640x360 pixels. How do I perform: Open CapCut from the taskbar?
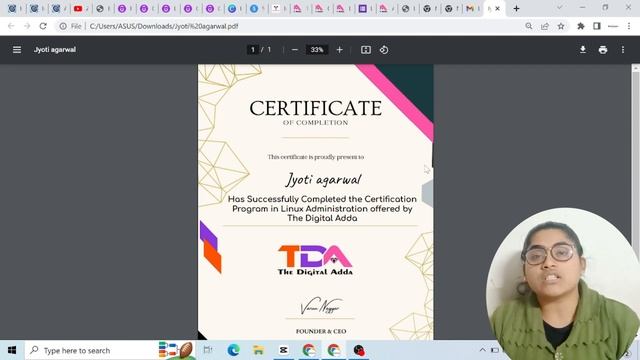[x=283, y=350]
